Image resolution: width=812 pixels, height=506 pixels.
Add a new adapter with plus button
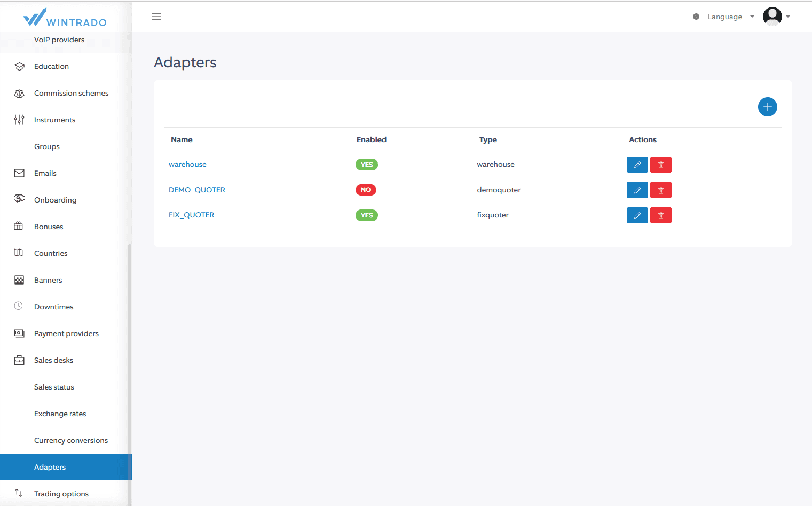(767, 107)
